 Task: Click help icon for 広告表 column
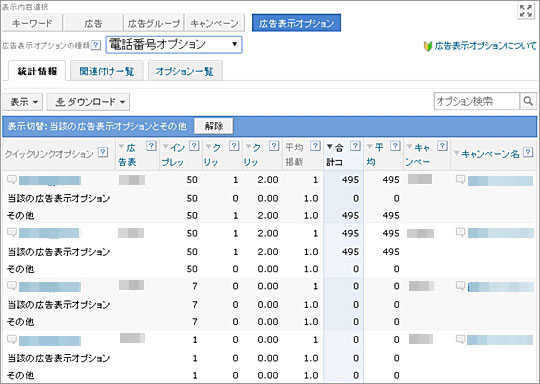coord(151,146)
